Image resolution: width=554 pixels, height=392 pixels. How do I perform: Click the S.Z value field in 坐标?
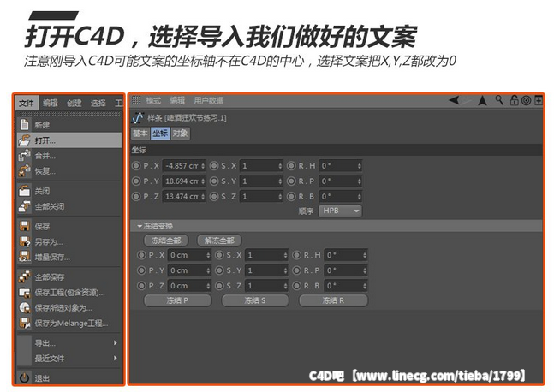coord(261,197)
